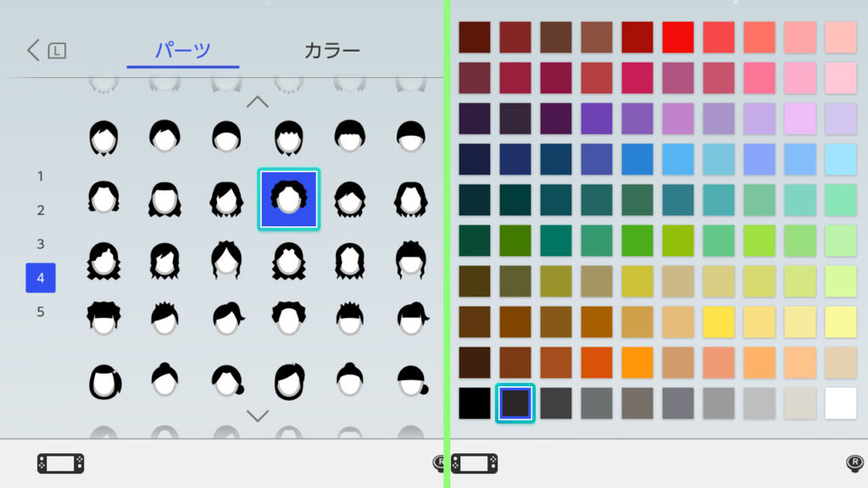Pick the pure black color swatch
This screenshot has height=488, width=868.
pos(475,403)
